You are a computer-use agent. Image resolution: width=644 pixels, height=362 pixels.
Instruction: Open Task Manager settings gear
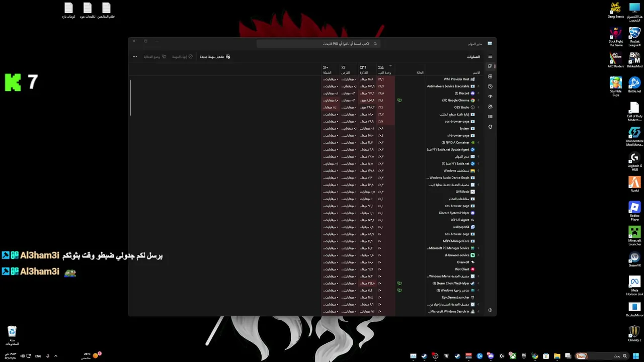pyautogui.click(x=490, y=310)
